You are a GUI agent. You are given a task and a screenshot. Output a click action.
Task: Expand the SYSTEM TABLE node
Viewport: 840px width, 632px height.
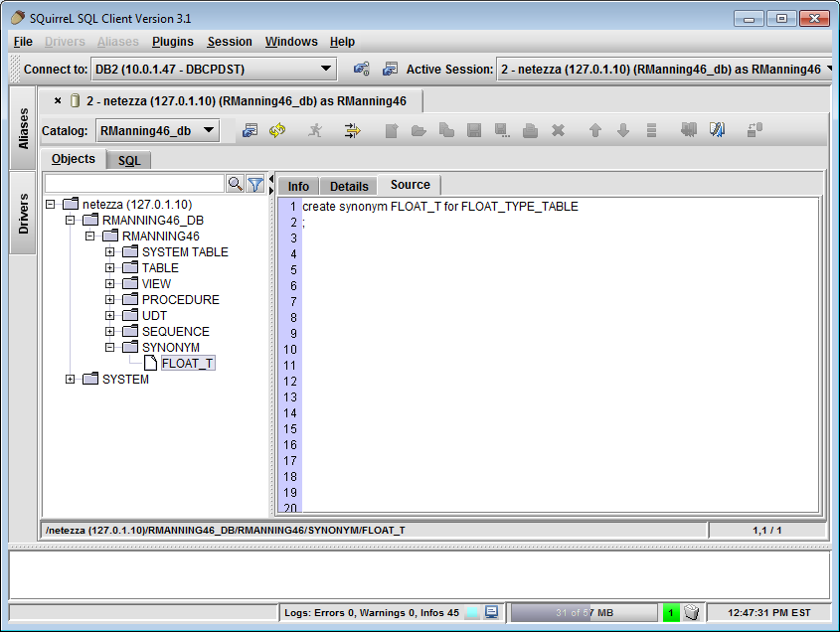coord(110,252)
